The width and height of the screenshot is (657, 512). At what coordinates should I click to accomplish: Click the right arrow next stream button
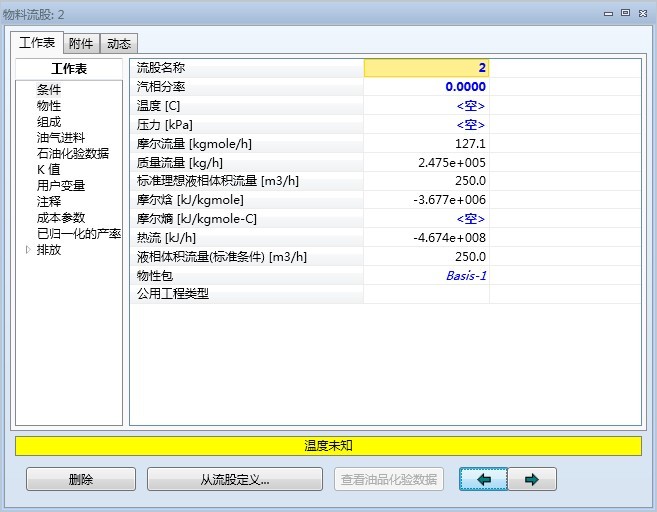[531, 480]
